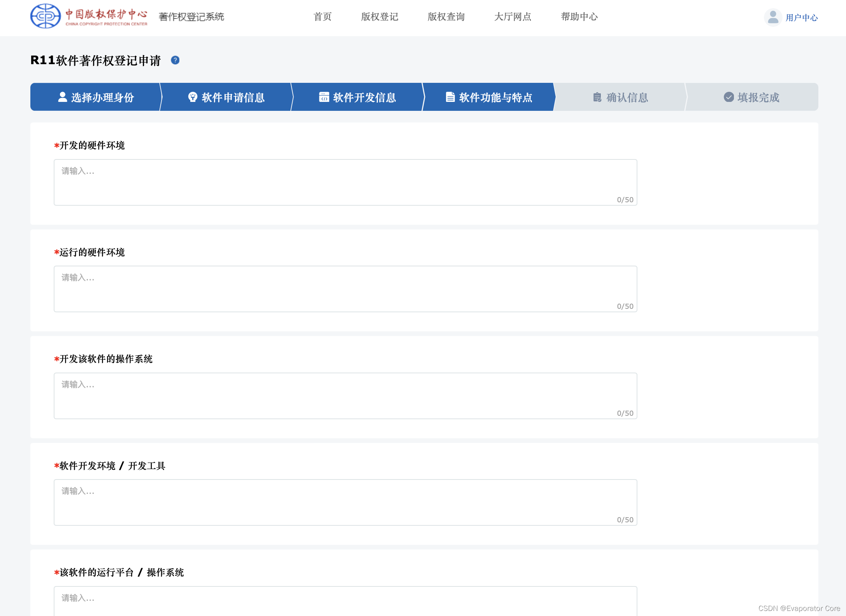Image resolution: width=846 pixels, height=616 pixels.
Task: Focus the 运行的硬件环境 text field
Action: tap(345, 289)
